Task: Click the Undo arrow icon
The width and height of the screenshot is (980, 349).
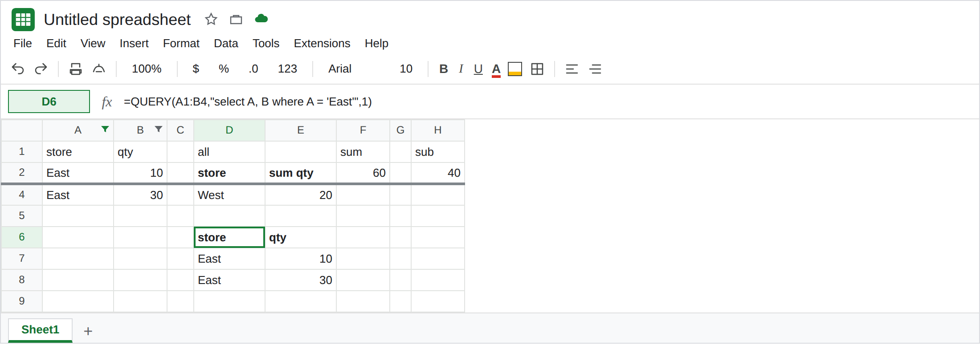Action: tap(18, 69)
